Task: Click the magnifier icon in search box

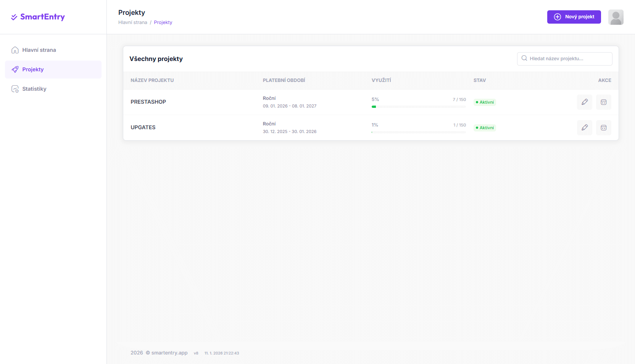Action: pyautogui.click(x=524, y=58)
